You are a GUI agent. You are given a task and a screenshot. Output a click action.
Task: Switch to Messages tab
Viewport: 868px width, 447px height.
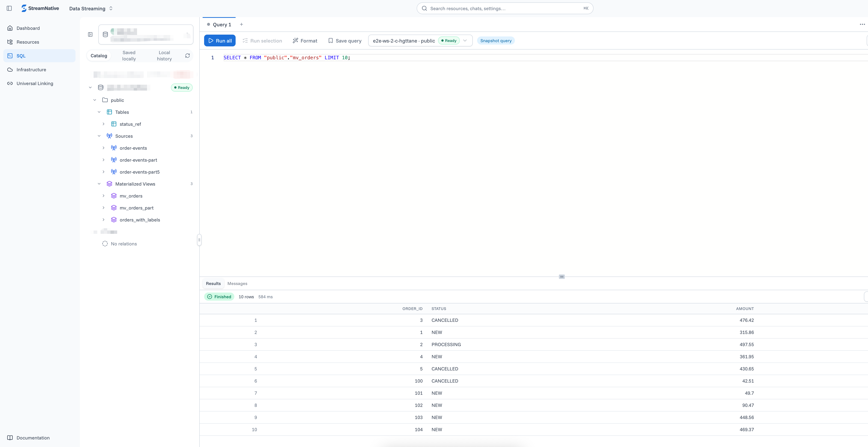click(x=237, y=284)
